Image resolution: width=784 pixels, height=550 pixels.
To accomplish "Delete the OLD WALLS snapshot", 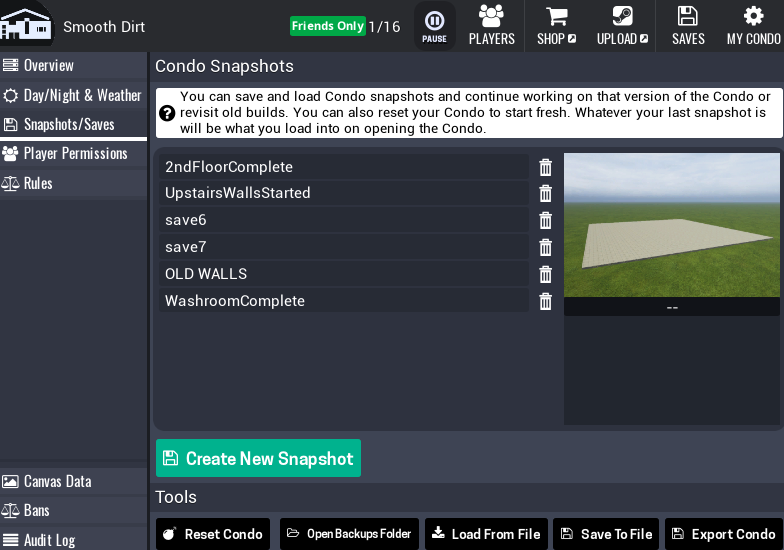I will coord(545,274).
